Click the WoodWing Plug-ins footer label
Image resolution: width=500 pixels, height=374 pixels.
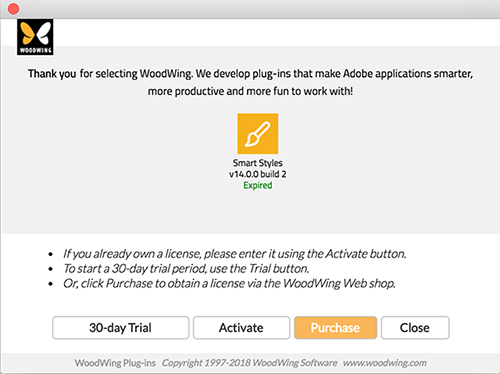pyautogui.click(x=115, y=363)
